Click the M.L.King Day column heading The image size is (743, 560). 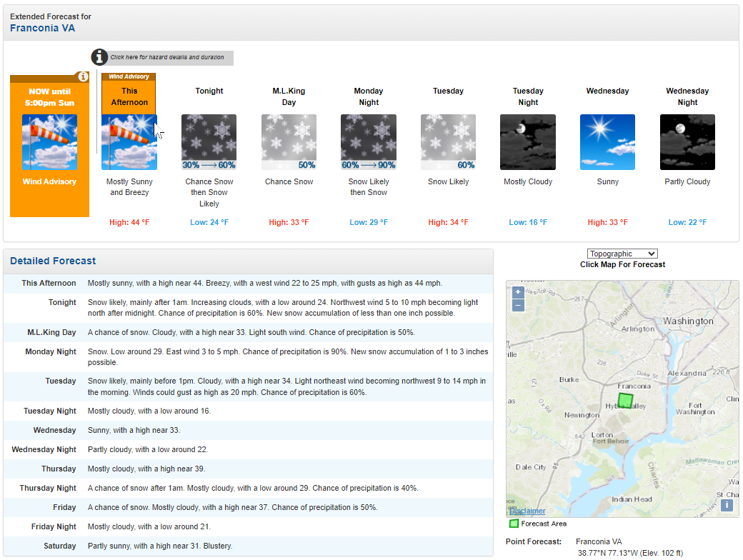click(x=289, y=96)
